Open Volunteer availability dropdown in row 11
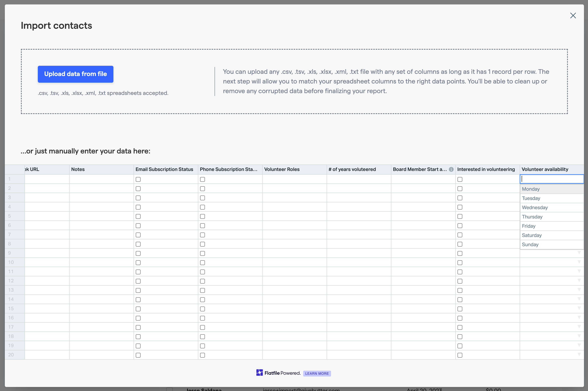The width and height of the screenshot is (588, 391). 579,271
